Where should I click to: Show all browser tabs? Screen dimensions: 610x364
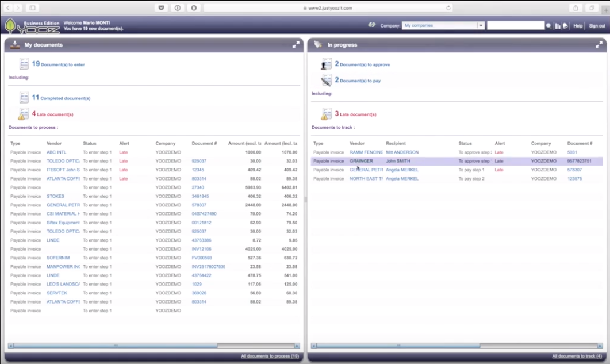[x=592, y=8]
